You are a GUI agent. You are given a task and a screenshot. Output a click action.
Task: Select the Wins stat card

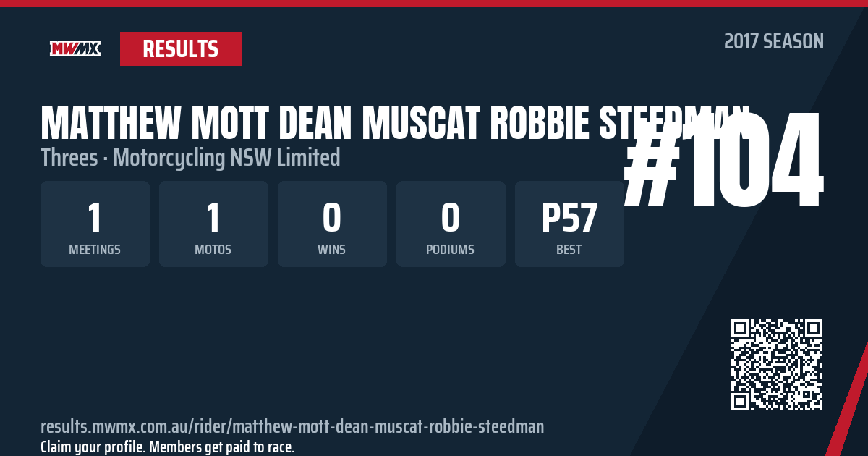tap(332, 224)
